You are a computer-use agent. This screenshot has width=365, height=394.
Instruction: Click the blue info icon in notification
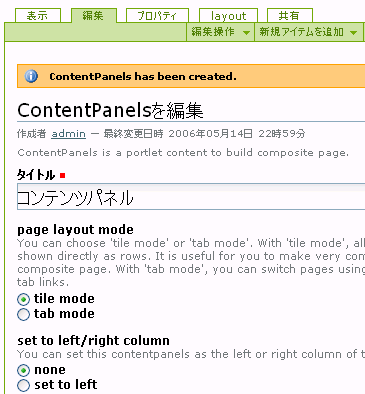pyautogui.click(x=31, y=76)
